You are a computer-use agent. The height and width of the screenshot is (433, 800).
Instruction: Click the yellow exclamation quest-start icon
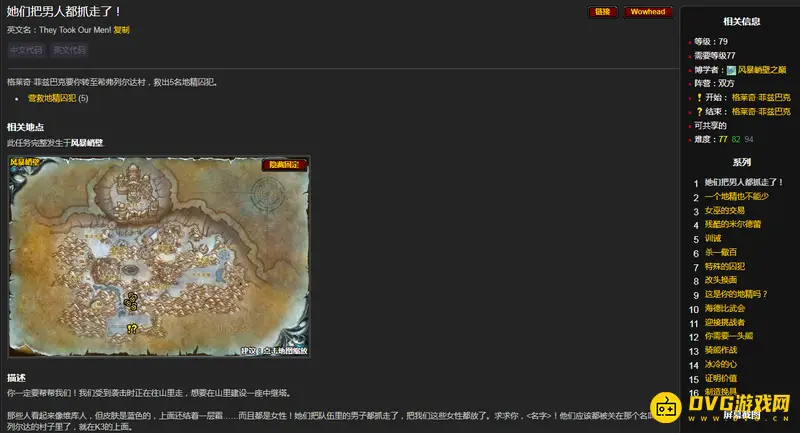699,97
